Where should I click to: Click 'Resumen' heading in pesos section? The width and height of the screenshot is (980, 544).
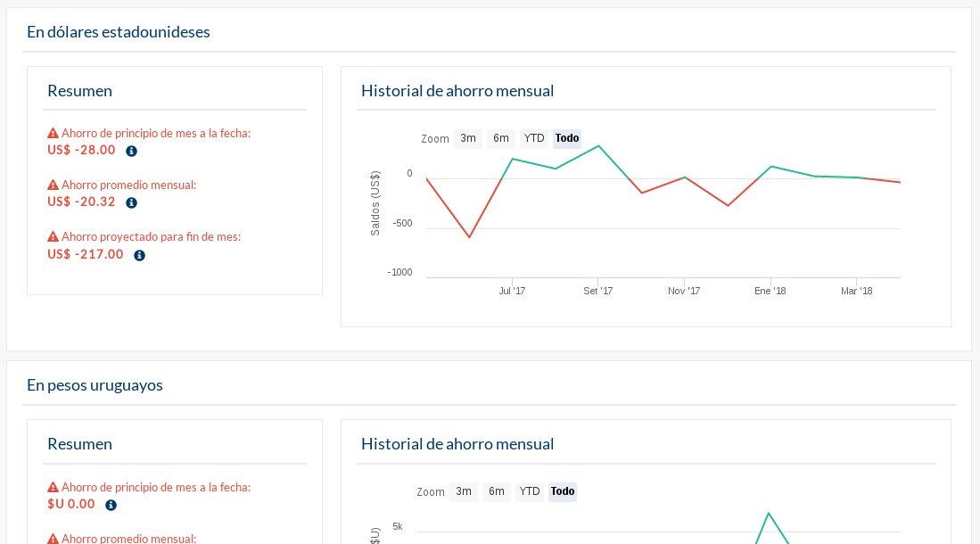80,445
